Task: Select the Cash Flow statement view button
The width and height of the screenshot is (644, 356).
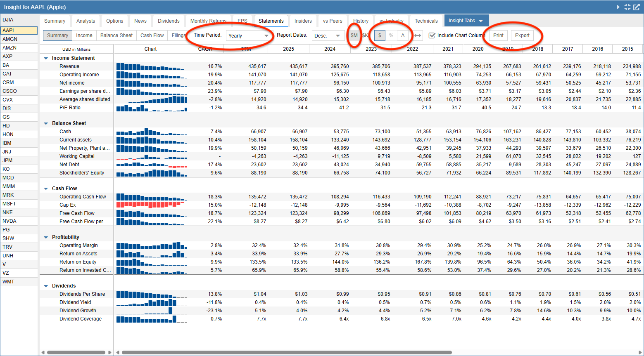Action: 152,35
